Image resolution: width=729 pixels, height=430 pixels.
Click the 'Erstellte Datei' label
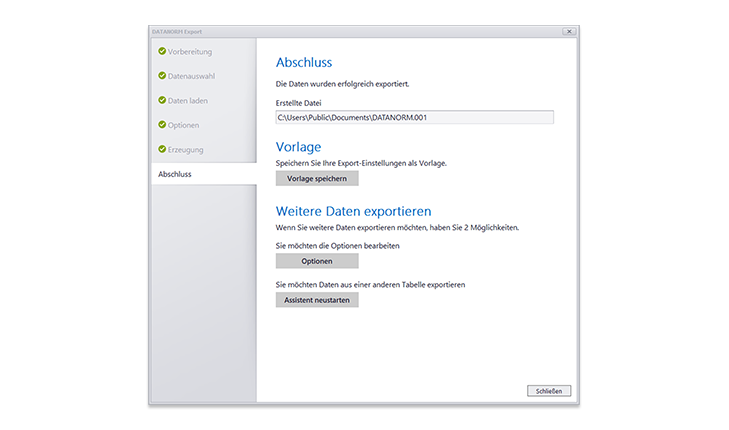298,103
